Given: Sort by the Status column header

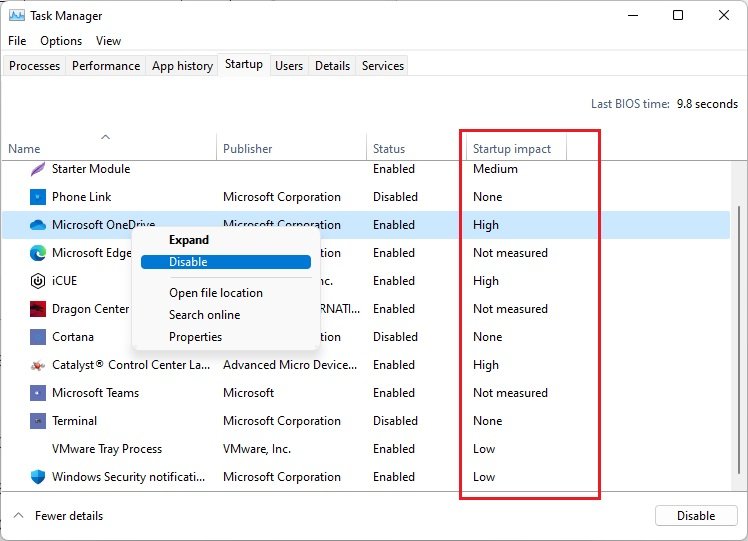Looking at the screenshot, I should point(416,146).
